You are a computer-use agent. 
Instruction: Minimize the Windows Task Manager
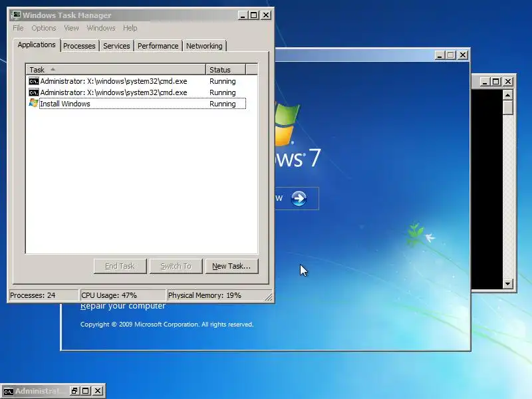(x=243, y=15)
